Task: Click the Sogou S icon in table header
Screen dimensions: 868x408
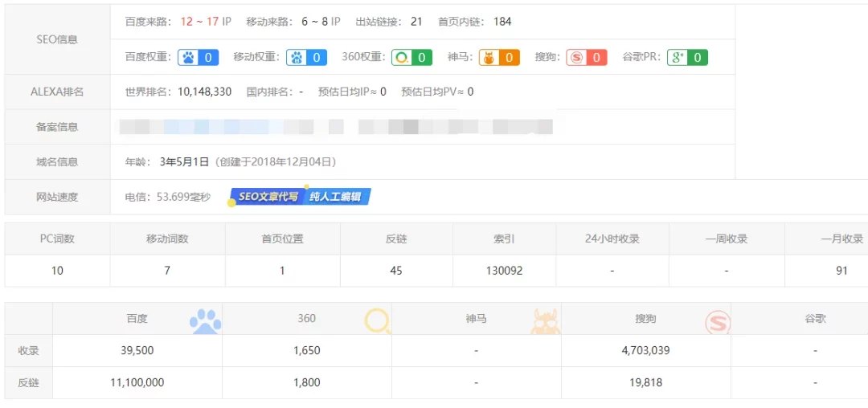Action: click(x=718, y=322)
